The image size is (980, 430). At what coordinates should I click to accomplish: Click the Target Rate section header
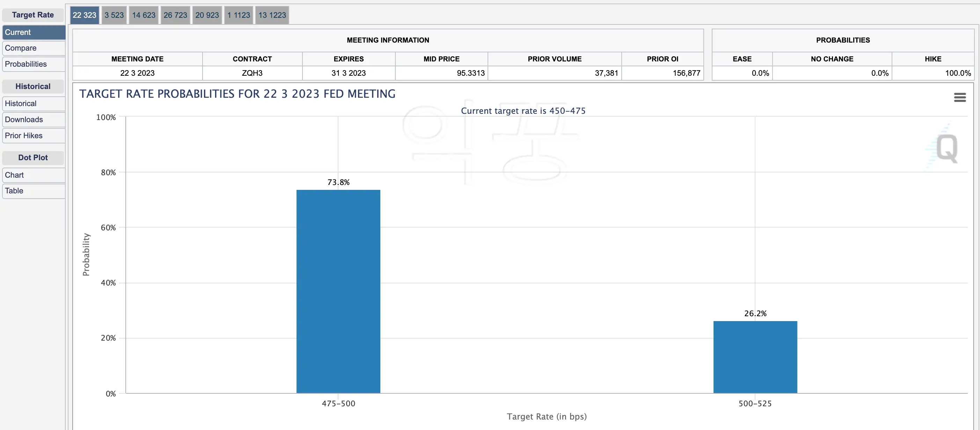pos(33,14)
